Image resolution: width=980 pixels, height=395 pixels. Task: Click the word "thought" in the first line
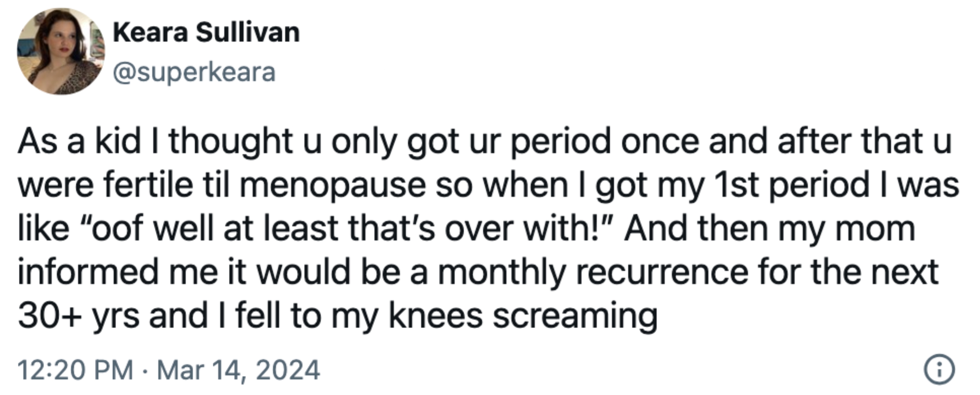tap(231, 143)
